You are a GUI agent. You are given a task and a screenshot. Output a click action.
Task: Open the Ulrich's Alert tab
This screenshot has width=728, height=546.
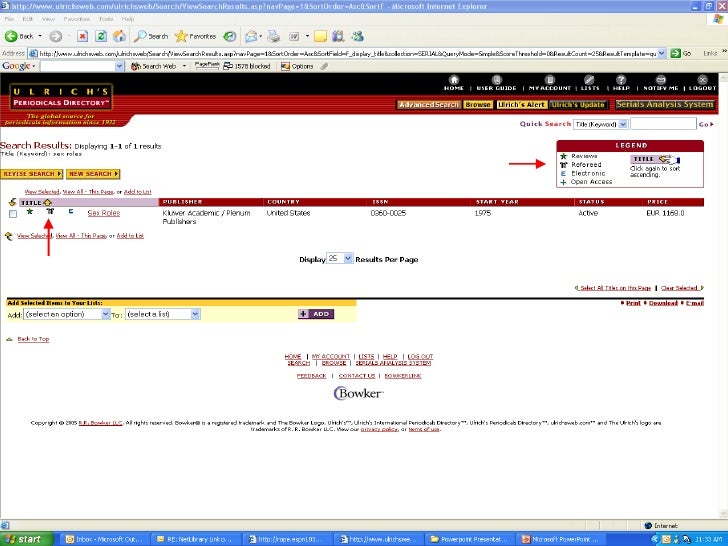[521, 104]
